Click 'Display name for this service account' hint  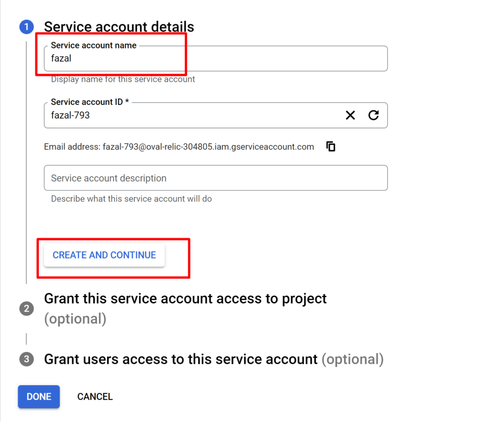point(123,79)
